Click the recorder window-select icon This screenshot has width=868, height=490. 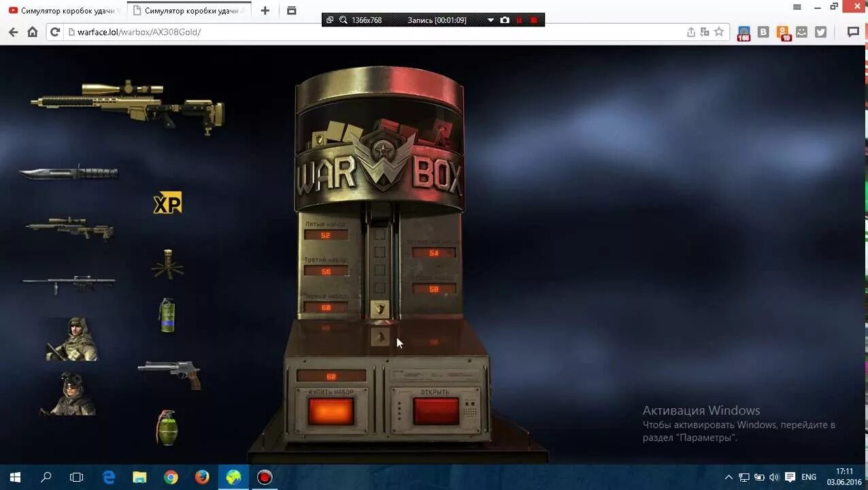point(330,20)
